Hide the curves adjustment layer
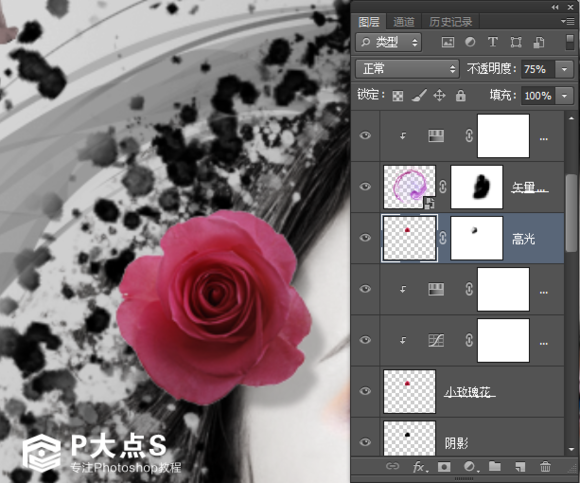The width and height of the screenshot is (580, 483). pyautogui.click(x=365, y=340)
